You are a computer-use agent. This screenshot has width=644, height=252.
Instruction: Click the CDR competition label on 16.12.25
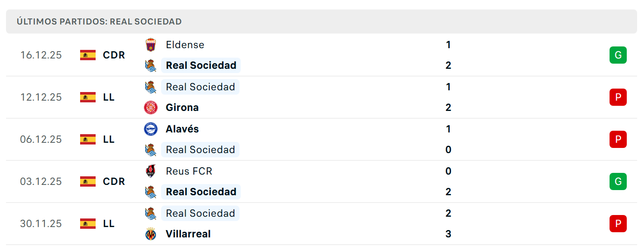click(x=114, y=55)
